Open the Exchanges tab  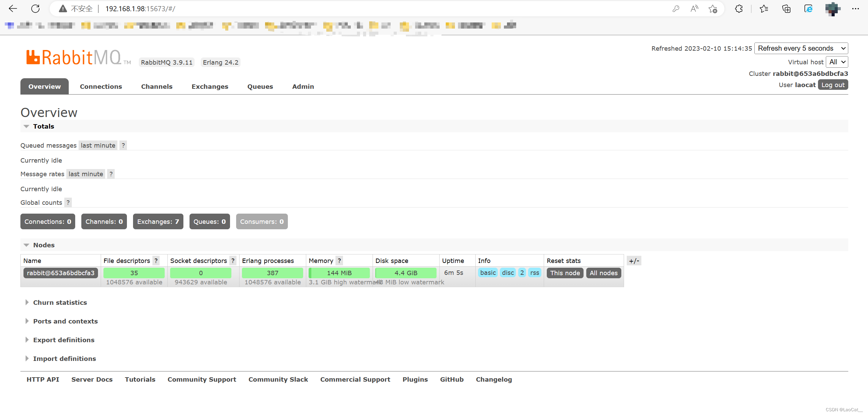[x=210, y=86]
